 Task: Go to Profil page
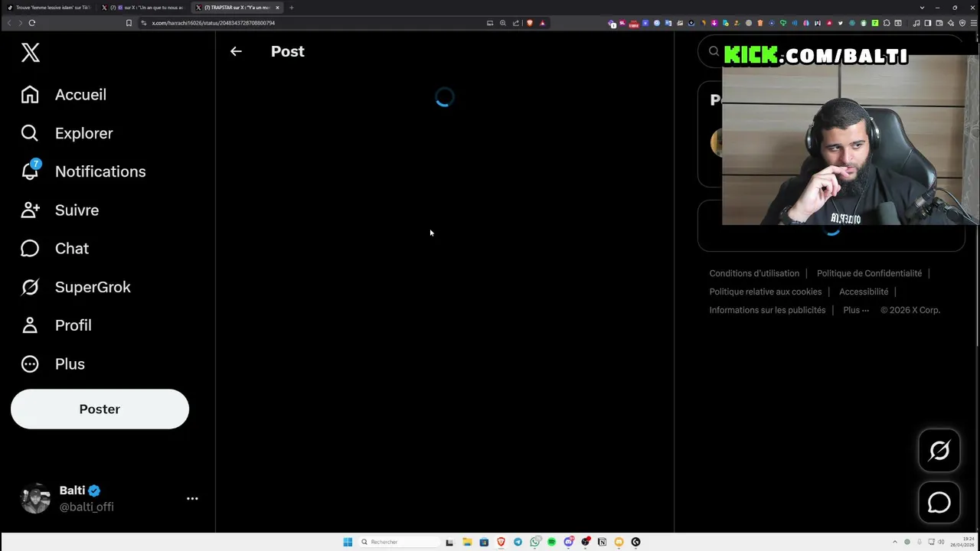[56, 325]
